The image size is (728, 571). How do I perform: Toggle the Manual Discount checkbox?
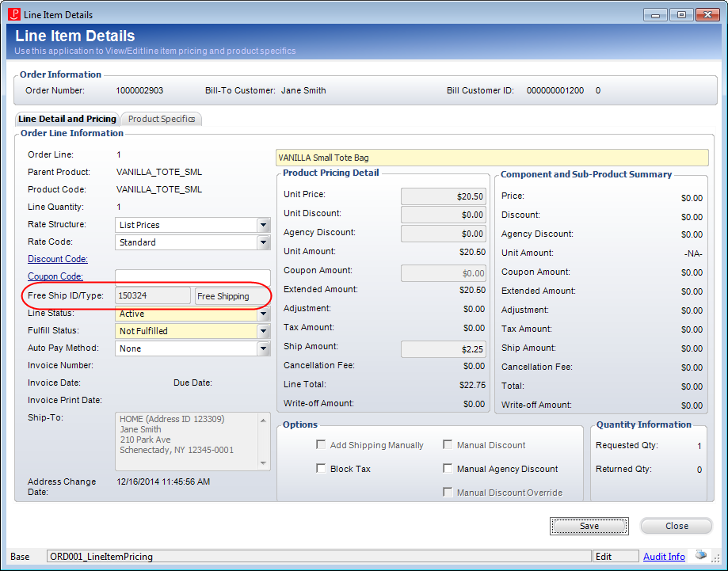448,444
